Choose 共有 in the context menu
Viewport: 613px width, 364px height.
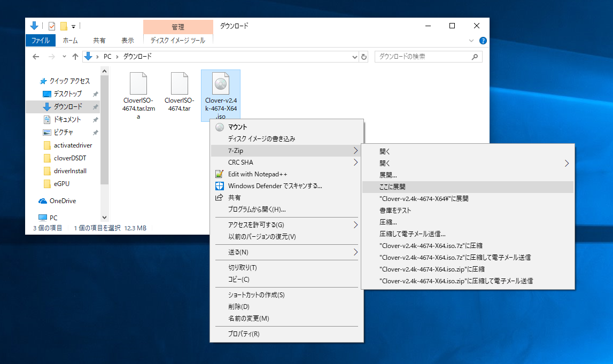click(286, 197)
